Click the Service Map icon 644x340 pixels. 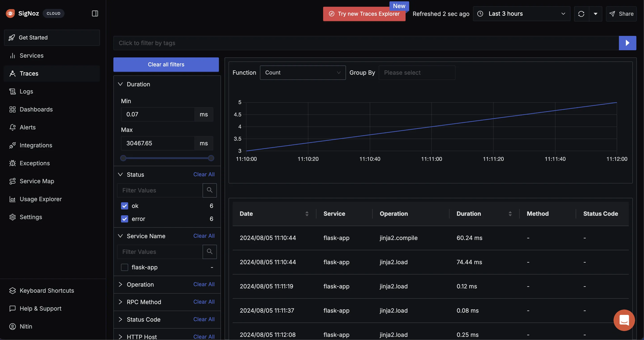click(x=13, y=181)
